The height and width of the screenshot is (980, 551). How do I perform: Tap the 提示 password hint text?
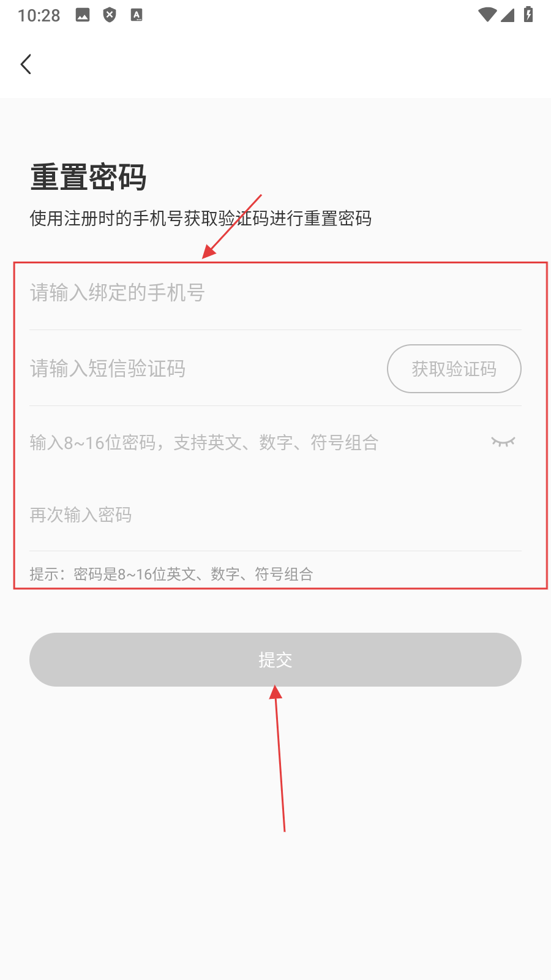171,574
